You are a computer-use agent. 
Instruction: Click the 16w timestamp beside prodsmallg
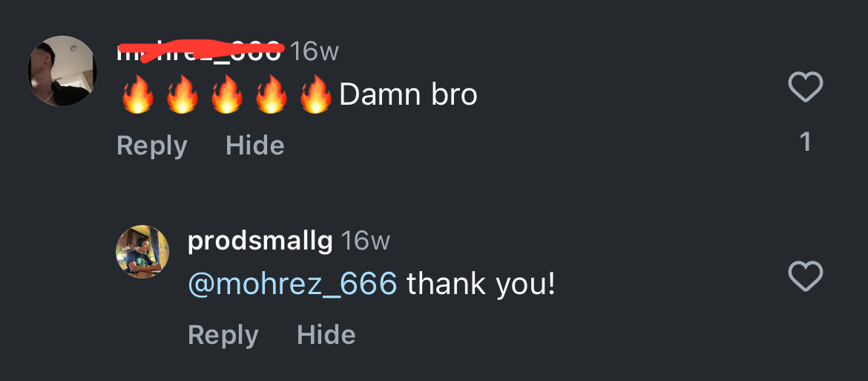click(365, 241)
